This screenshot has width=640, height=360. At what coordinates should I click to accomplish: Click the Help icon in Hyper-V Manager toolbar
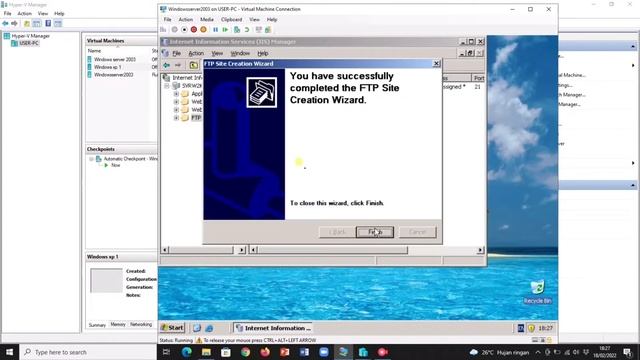coord(48,23)
